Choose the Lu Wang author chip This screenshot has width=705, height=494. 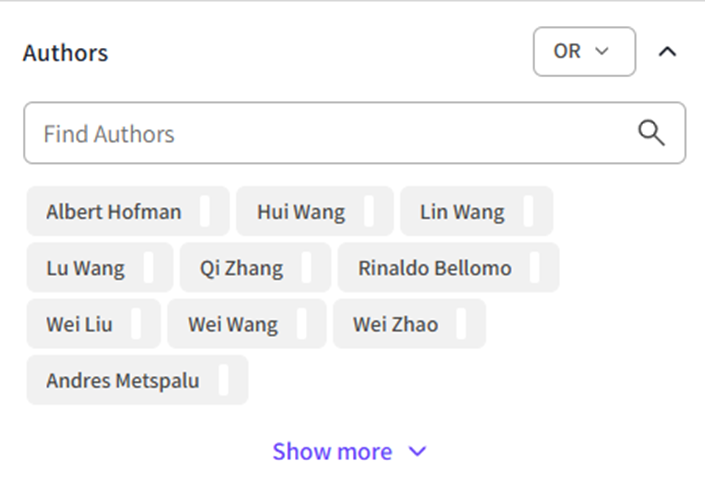85,268
